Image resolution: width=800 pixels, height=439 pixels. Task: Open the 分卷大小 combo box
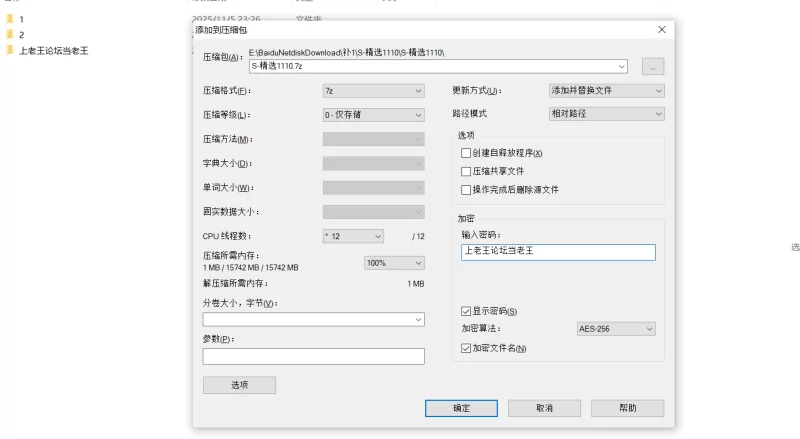(x=313, y=320)
